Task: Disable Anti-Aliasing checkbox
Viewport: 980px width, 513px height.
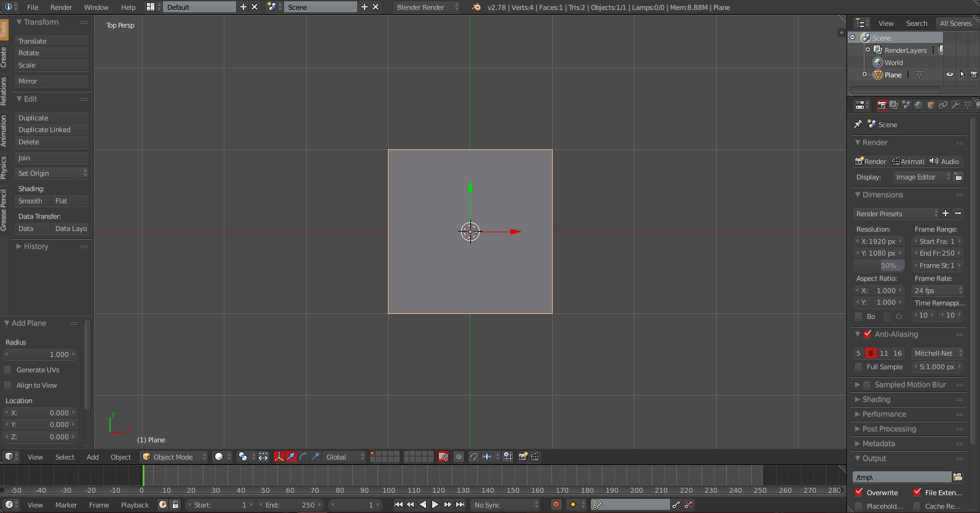Action: pos(867,334)
